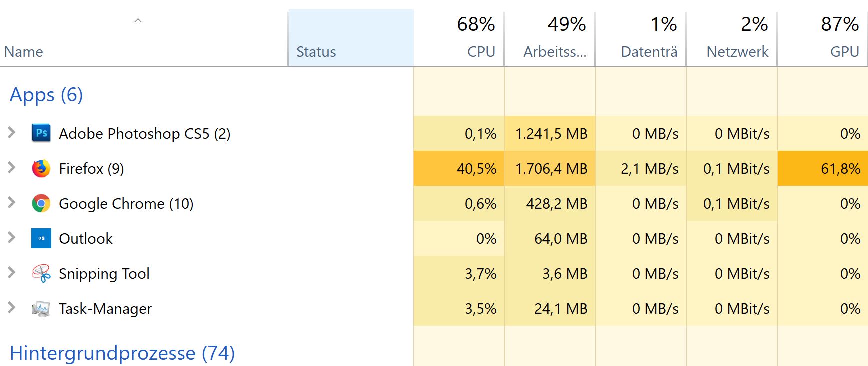
Task: Sort processes by CPU usage
Action: [x=481, y=52]
